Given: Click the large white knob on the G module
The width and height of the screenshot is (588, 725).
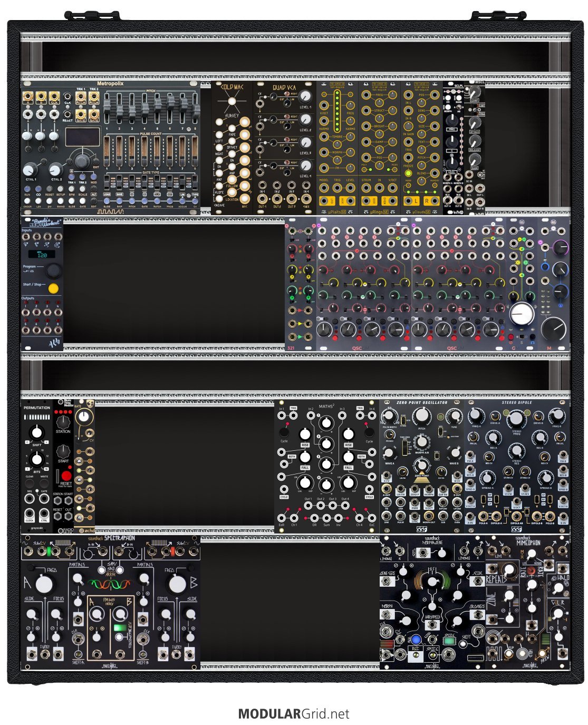Looking at the screenshot, I should pos(522,314).
